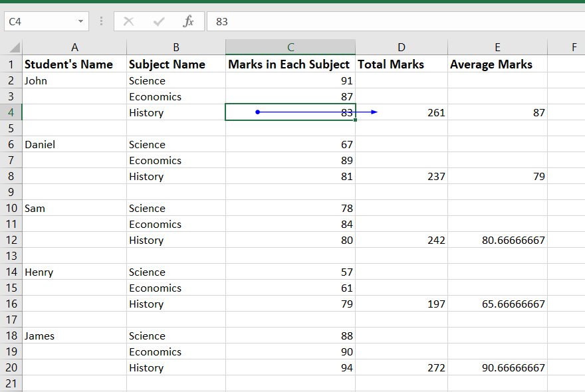Click the Select All corner triangle
The height and width of the screenshot is (392, 585).
click(13, 48)
